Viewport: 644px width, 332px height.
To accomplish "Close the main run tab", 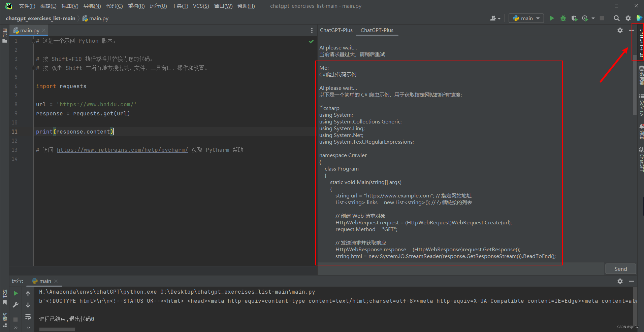I will tap(56, 281).
